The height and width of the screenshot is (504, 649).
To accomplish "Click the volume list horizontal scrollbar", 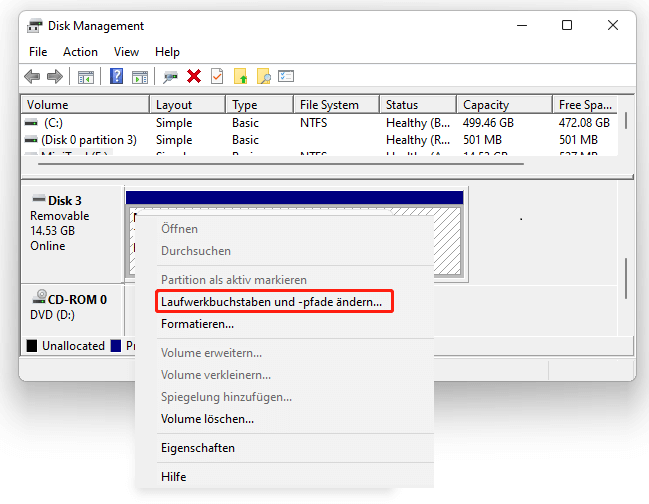I will [281, 164].
